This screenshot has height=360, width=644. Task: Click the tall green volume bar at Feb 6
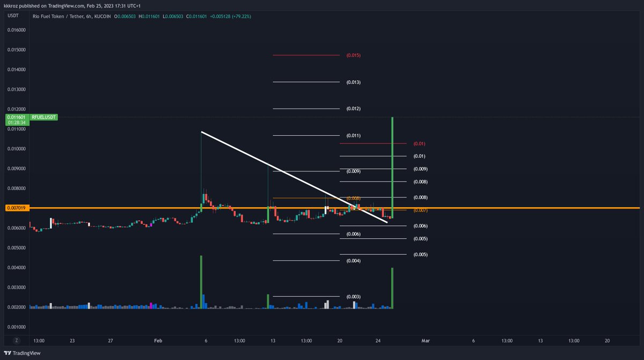pos(201,282)
